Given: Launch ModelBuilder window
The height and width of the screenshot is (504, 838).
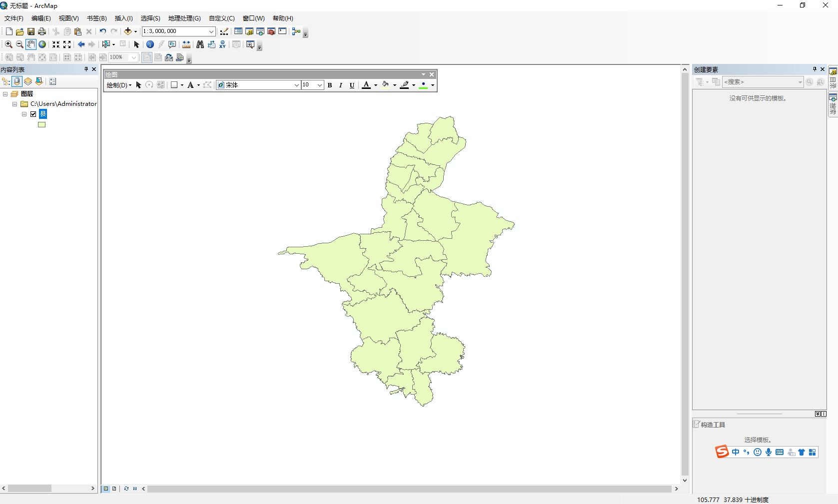Looking at the screenshot, I should (296, 31).
